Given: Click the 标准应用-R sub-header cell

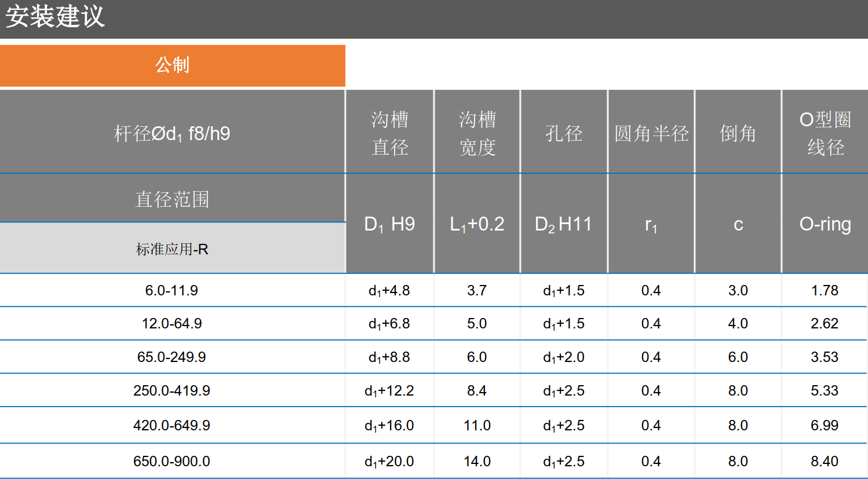Looking at the screenshot, I should 172,249.
